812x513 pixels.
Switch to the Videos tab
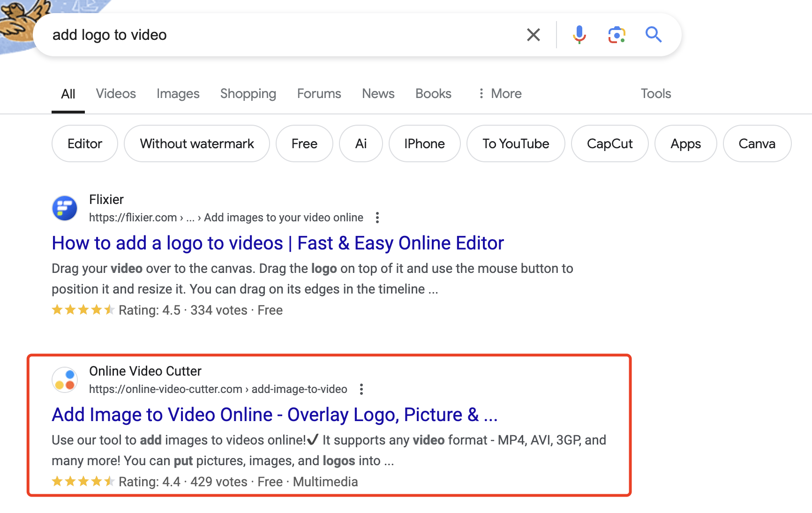tap(116, 94)
